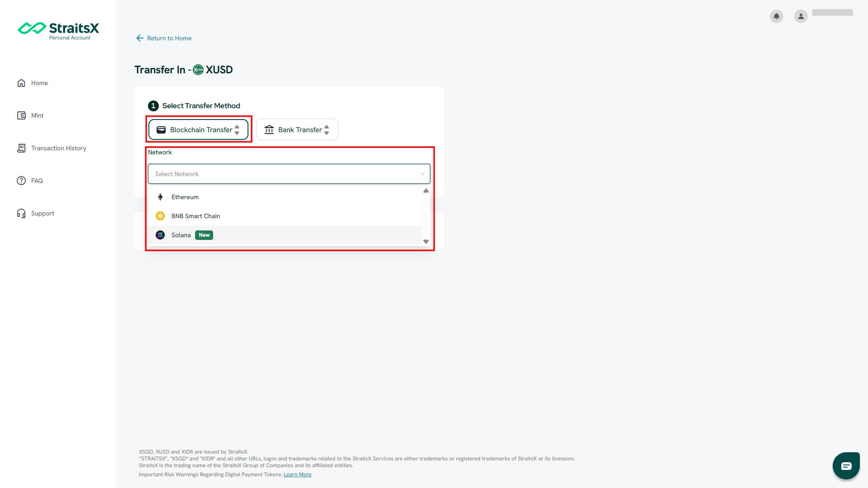Screen dimensions: 868x488
Task: Open the user profile avatar
Action: [x=801, y=16]
